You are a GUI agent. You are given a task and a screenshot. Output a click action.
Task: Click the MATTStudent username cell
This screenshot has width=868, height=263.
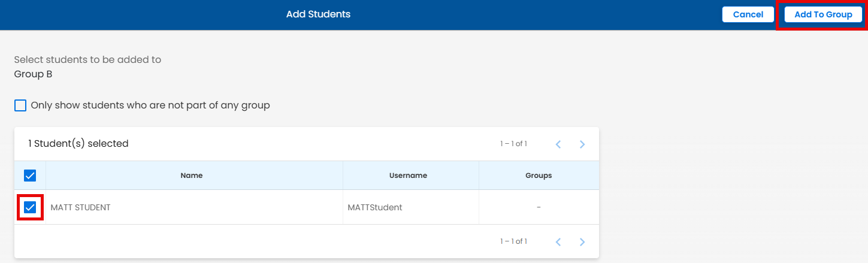click(375, 207)
